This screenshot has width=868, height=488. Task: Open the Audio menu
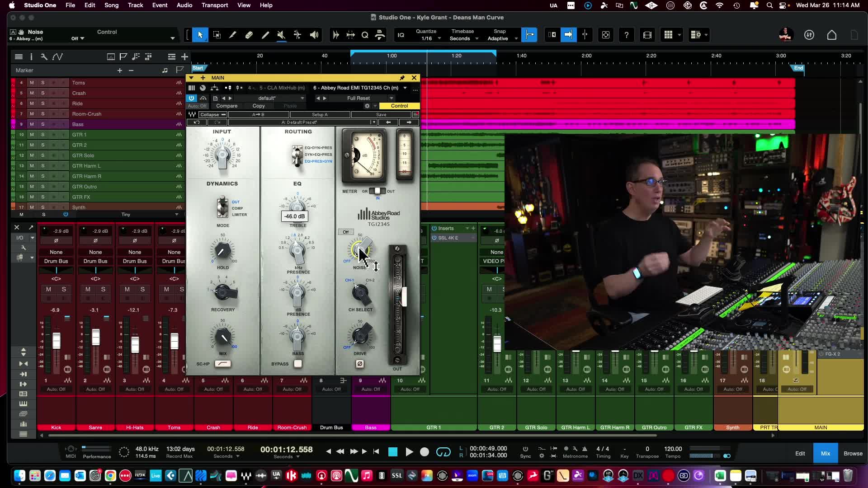tap(184, 5)
